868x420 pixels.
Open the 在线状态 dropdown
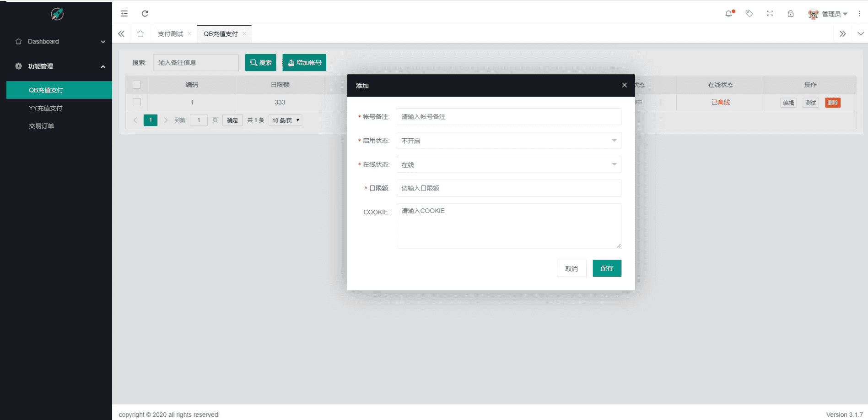click(x=509, y=164)
